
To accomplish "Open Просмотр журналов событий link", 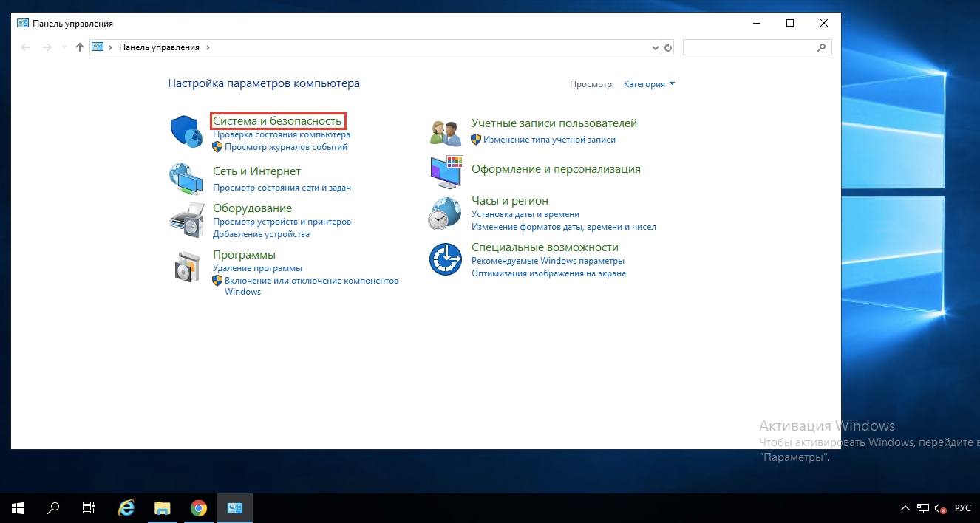I will (x=285, y=147).
